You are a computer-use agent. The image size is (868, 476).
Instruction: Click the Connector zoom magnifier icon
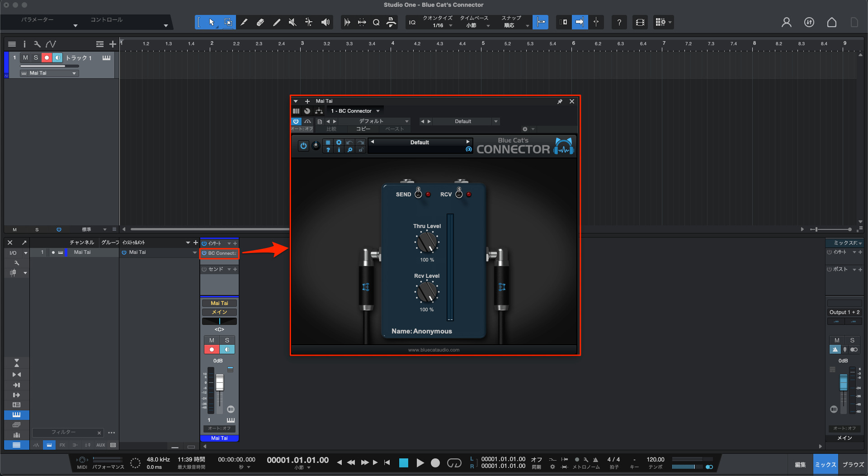coord(350,150)
